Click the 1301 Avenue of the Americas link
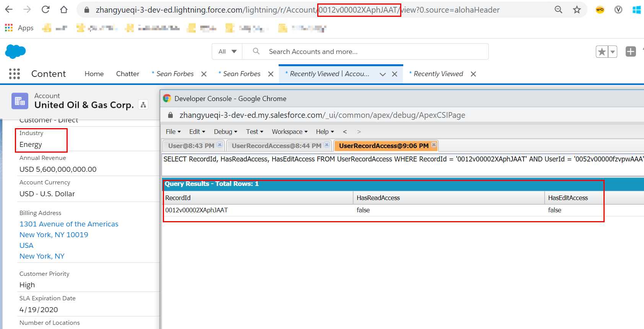This screenshot has width=644, height=329. [69, 224]
